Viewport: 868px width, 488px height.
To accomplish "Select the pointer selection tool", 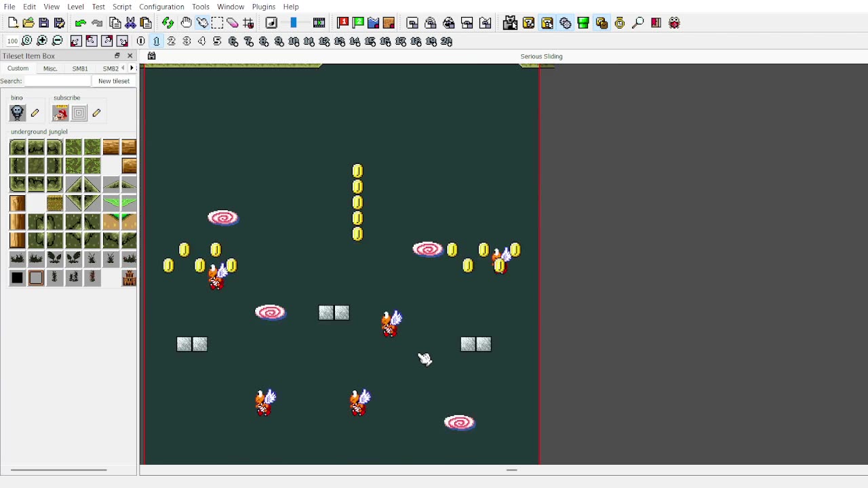I will pos(202,23).
